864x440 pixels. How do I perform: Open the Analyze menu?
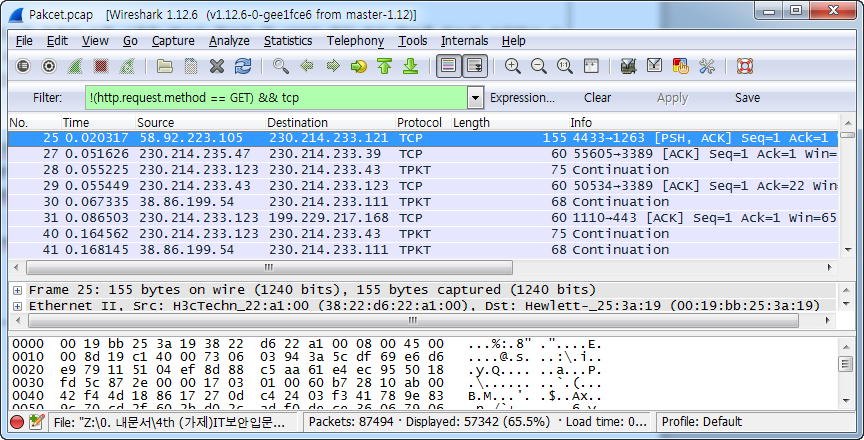click(229, 41)
